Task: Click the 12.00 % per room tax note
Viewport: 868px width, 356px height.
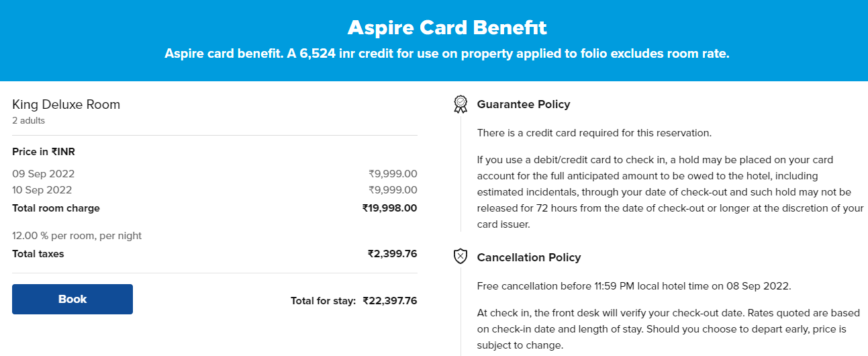Action: click(x=77, y=236)
